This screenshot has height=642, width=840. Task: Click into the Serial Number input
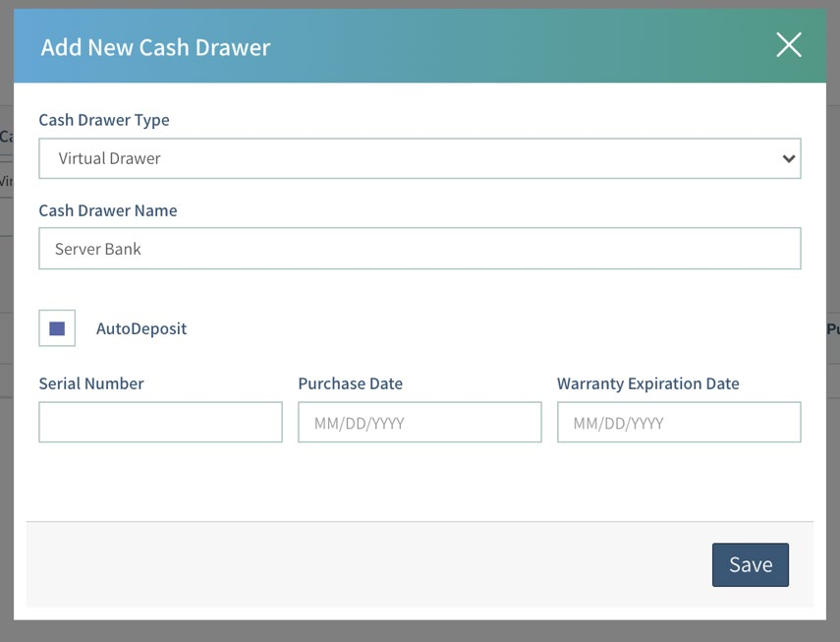(x=160, y=423)
